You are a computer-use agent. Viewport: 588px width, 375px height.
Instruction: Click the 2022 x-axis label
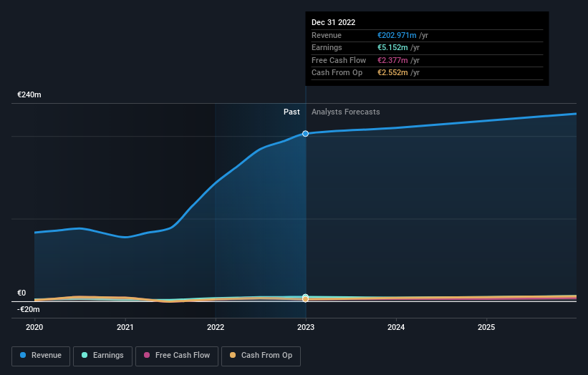coord(216,328)
